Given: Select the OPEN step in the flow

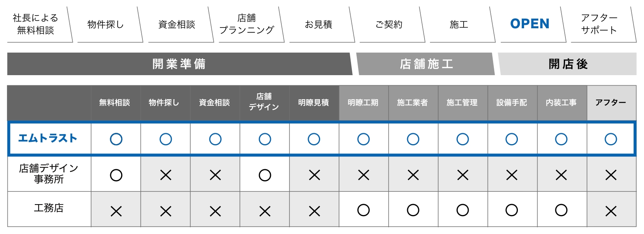Looking at the screenshot, I should coord(530,24).
